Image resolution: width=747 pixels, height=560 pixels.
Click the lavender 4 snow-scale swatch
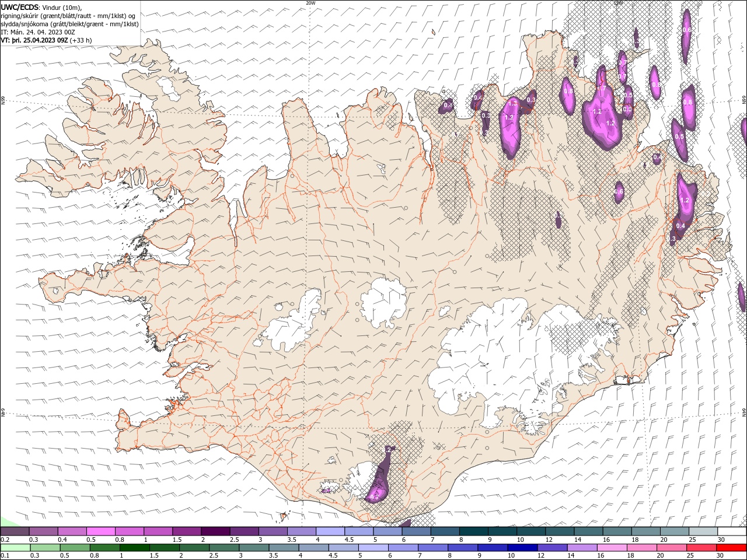(x=330, y=531)
